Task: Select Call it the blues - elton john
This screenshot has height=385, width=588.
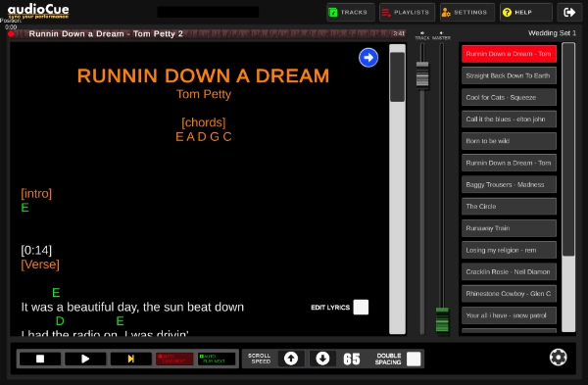Action: (509, 120)
